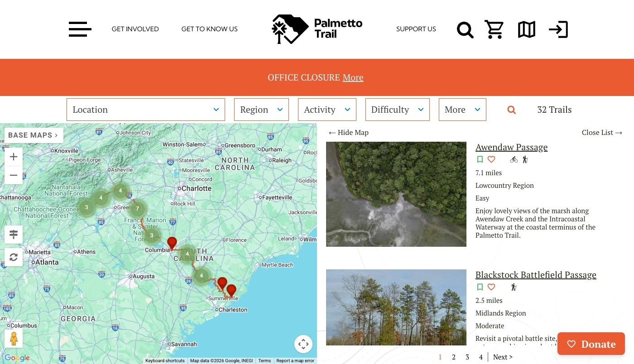The height and width of the screenshot is (364, 634).
Task: Favorite the Blackstock Battlefield Passage
Action: pyautogui.click(x=491, y=287)
